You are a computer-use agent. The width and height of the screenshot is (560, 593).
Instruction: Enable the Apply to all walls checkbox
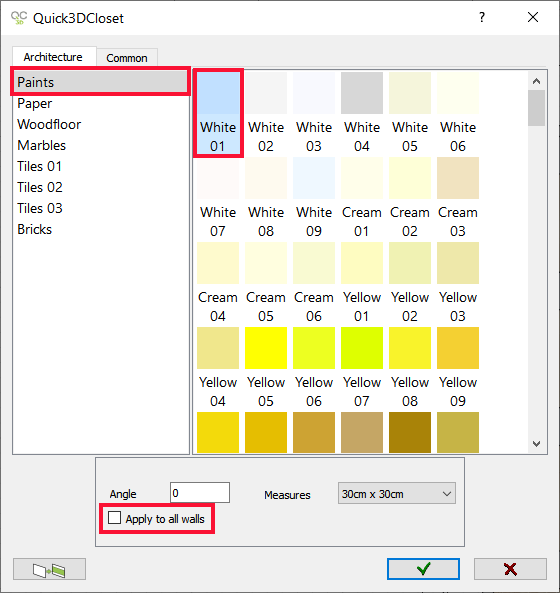tap(114, 518)
